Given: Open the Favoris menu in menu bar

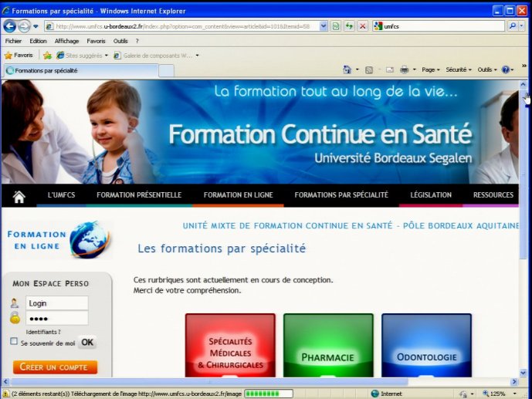Looking at the screenshot, I should (x=96, y=41).
